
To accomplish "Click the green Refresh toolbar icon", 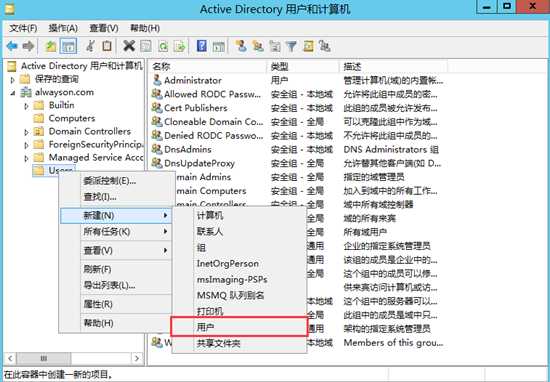I will [x=163, y=46].
